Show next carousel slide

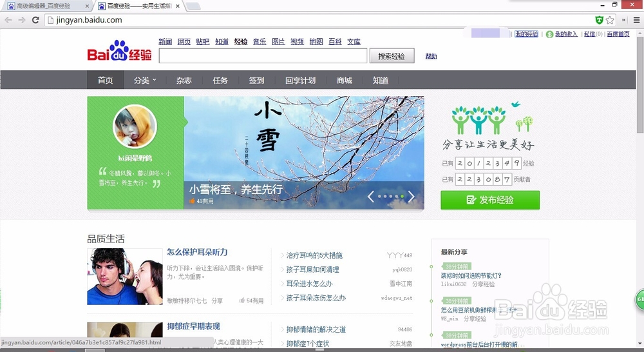(411, 197)
